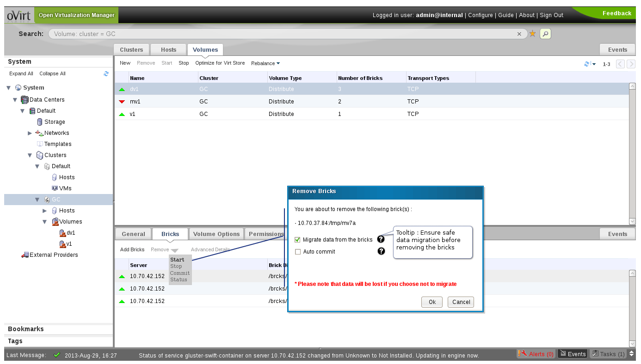
Task: Open the Rebalance dropdown menu
Action: pyautogui.click(x=265, y=63)
